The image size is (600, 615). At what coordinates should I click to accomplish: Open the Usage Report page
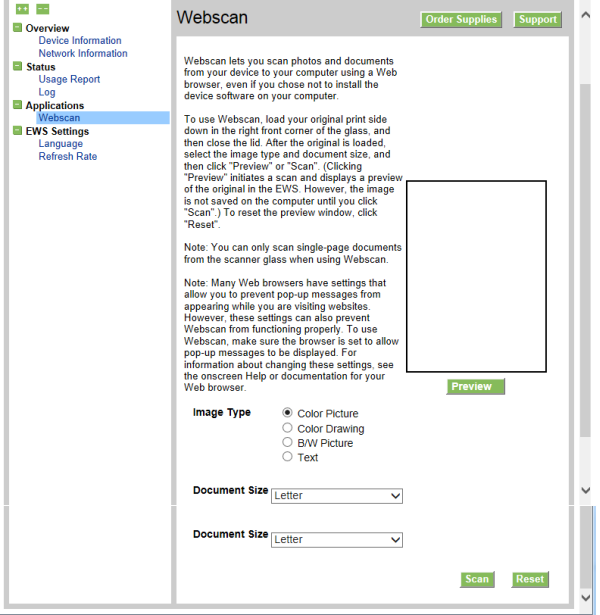pos(69,79)
